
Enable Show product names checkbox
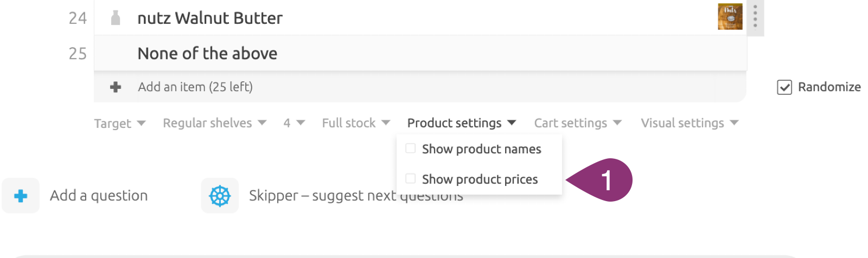coord(411,149)
